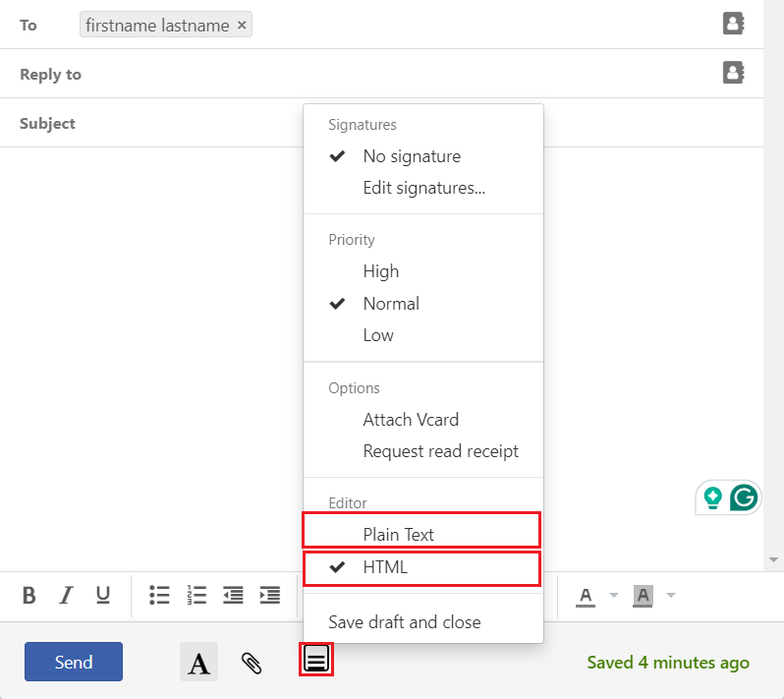Click Save draft and close
The image size is (784, 699).
point(405,622)
